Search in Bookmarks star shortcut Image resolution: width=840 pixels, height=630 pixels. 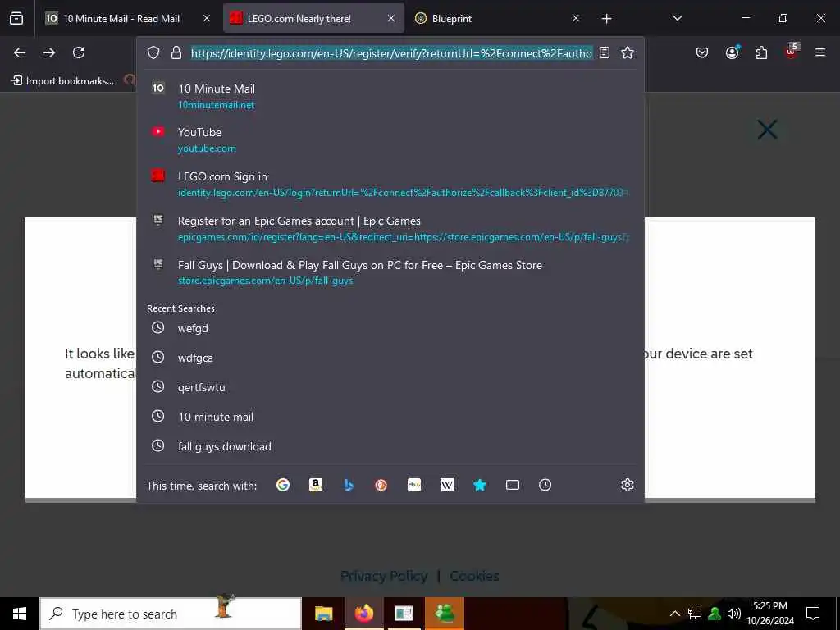click(479, 485)
